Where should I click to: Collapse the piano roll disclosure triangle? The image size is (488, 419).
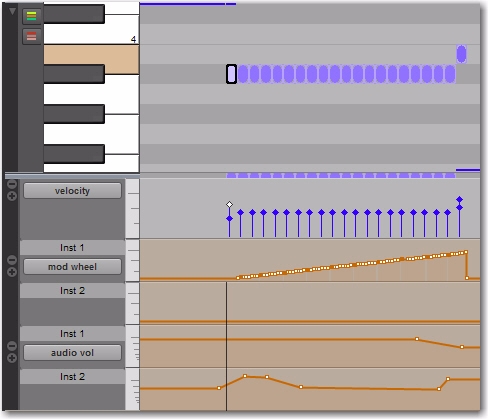[12, 12]
